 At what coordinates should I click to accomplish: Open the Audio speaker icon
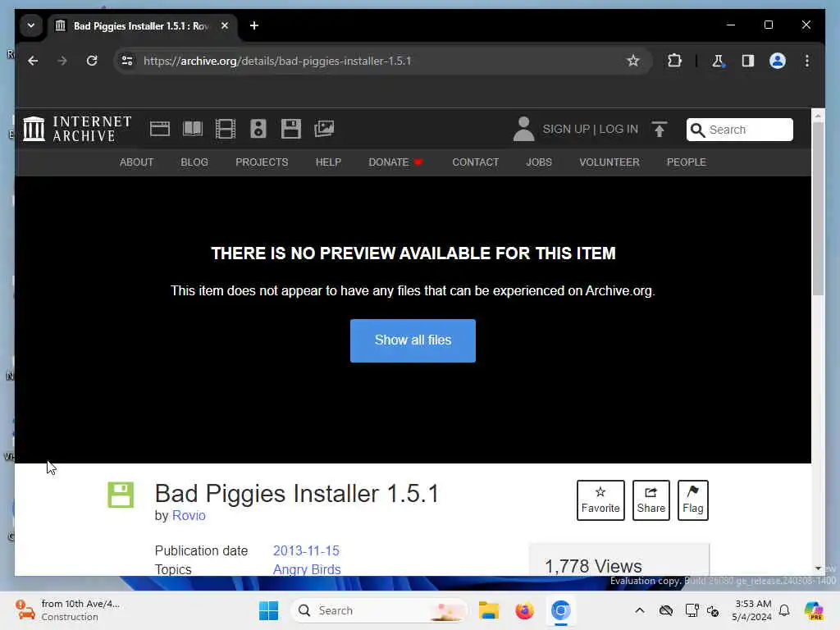(x=258, y=129)
